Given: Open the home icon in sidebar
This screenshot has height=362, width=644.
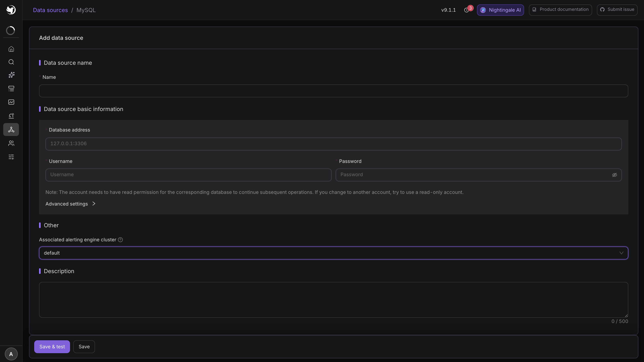Looking at the screenshot, I should pyautogui.click(x=11, y=49).
